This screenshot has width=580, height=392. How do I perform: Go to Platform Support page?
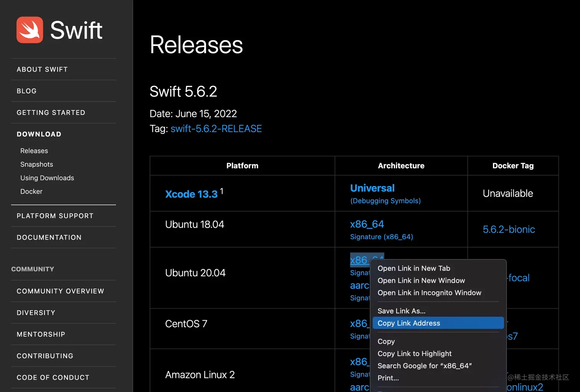point(55,216)
